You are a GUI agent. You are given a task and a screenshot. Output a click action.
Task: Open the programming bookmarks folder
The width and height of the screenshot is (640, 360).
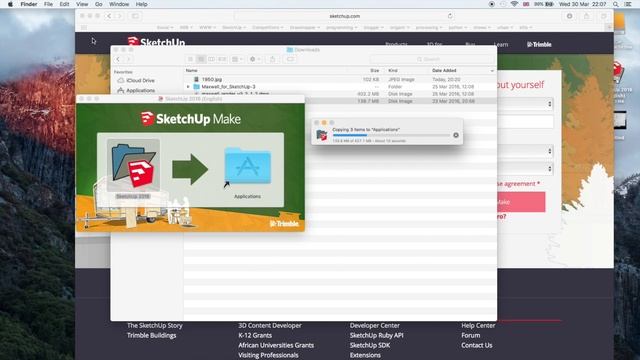341,27
